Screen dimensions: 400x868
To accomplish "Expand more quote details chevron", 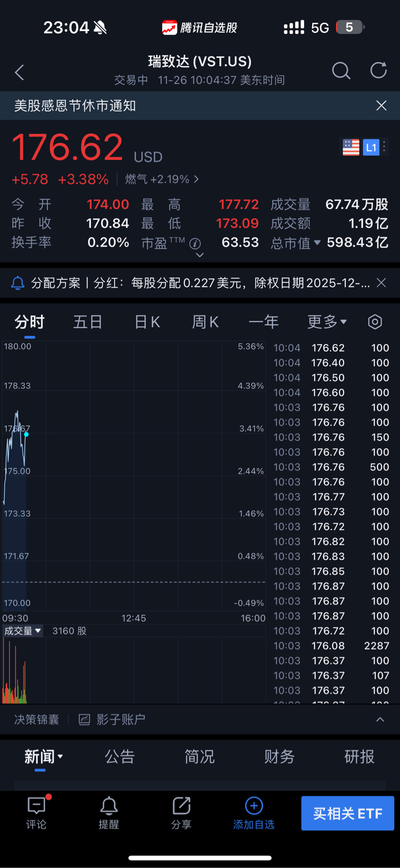I will click(x=199, y=255).
